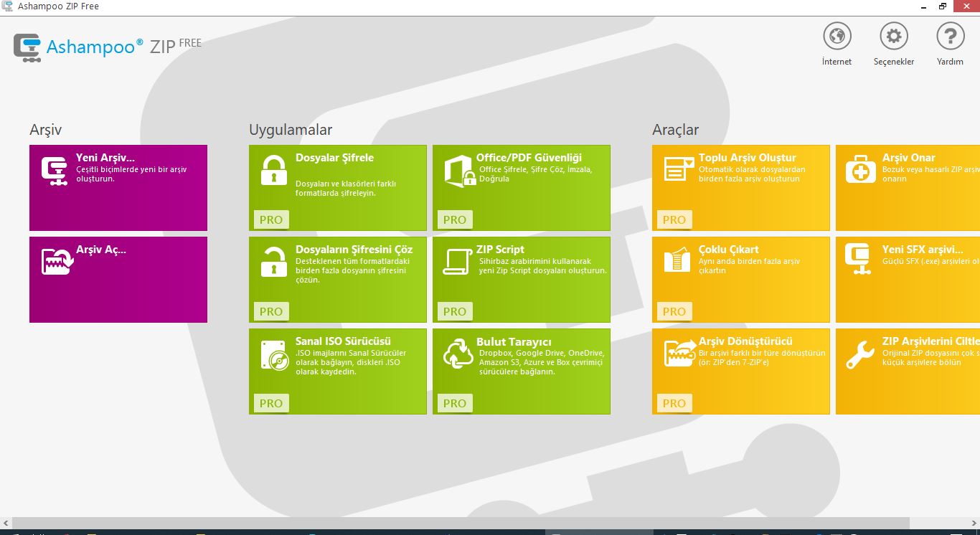Click the ZIP Script scroll icon

[457, 262]
